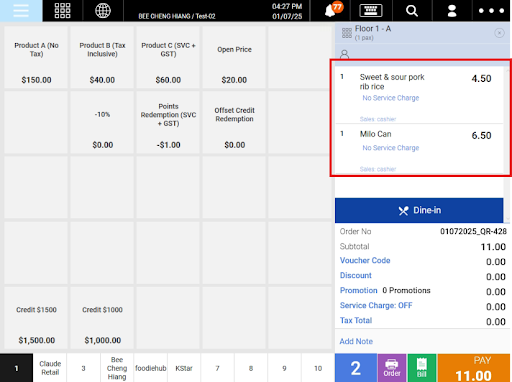Viewport: 512px width, 382px height.
Task: Click the blue item count 2 button
Action: point(356,368)
